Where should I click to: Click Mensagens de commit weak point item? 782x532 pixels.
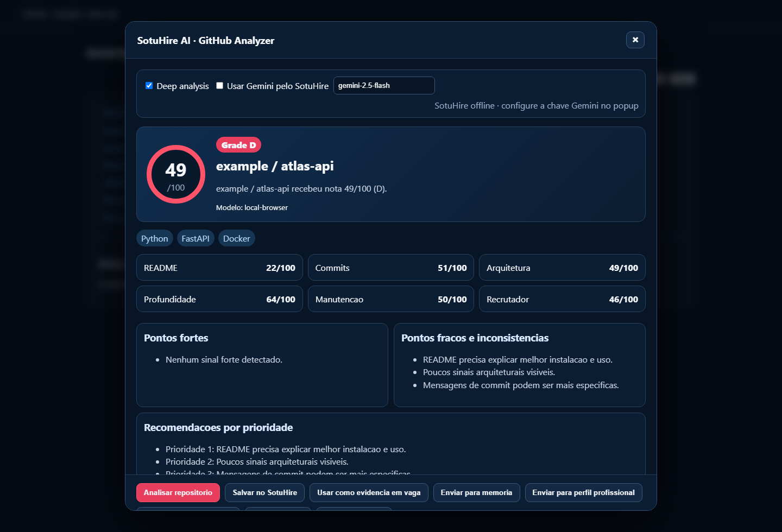click(x=521, y=385)
